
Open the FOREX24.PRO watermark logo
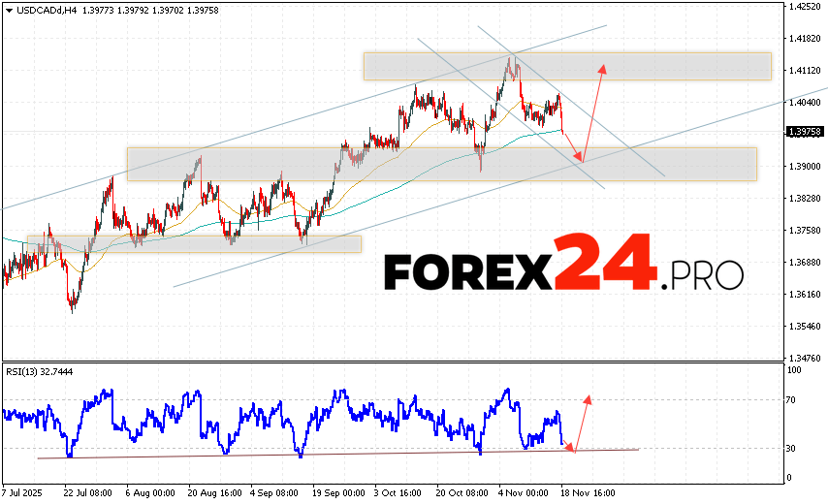tap(564, 266)
